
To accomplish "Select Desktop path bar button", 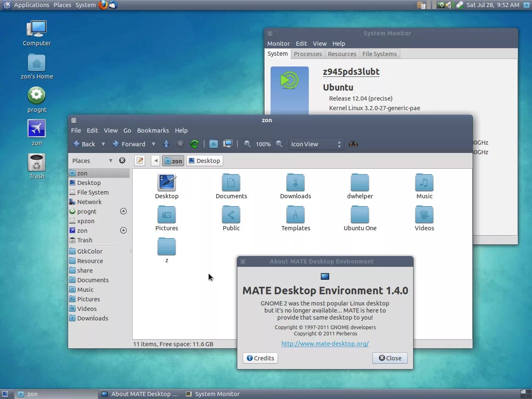I will point(204,160).
